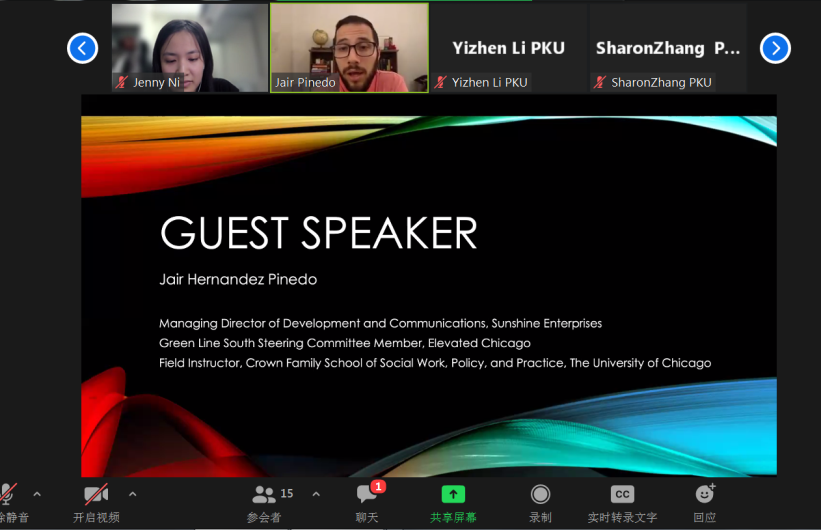This screenshot has height=530, width=821.
Task: Select Jenny Ni's video thumbnail
Action: pos(189,47)
